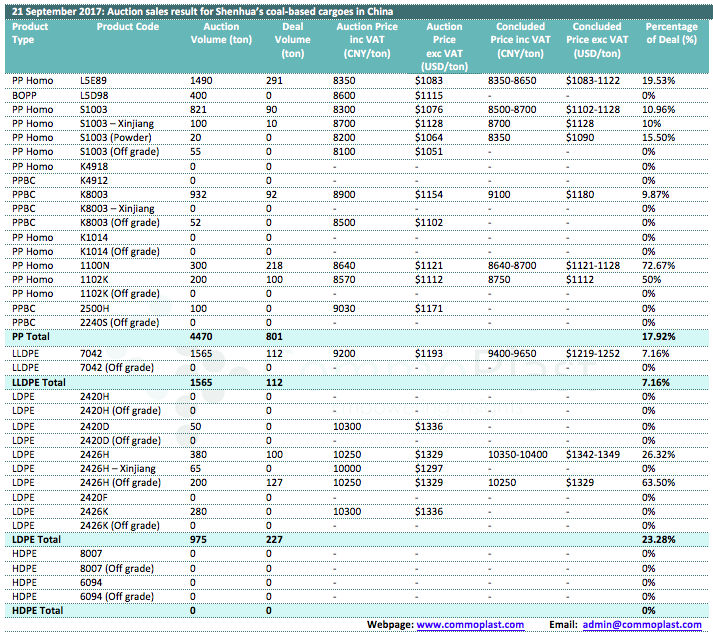The image size is (713, 638).
Task: Click the 'LDPE Total' row label
Action: tap(36, 540)
